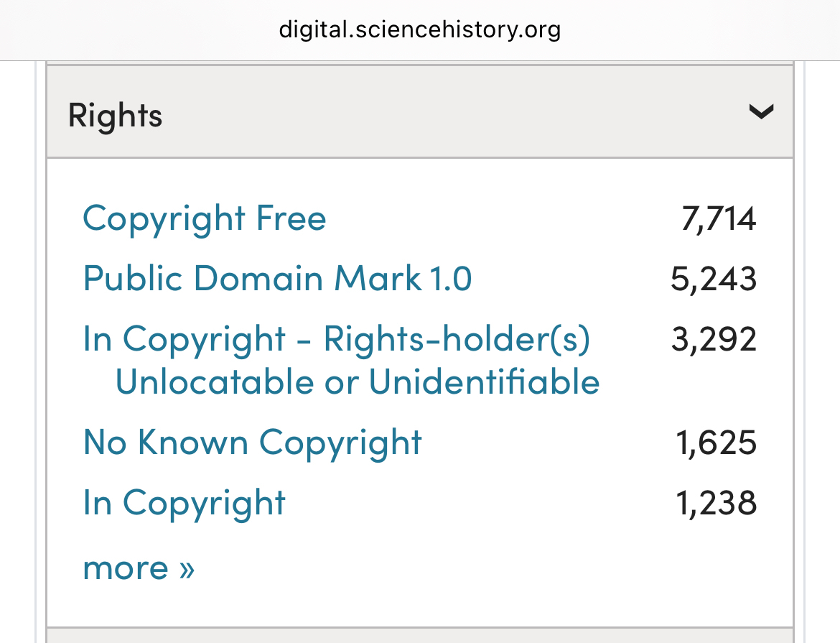Show more rights options
This screenshot has width=840, height=643.
click(138, 568)
